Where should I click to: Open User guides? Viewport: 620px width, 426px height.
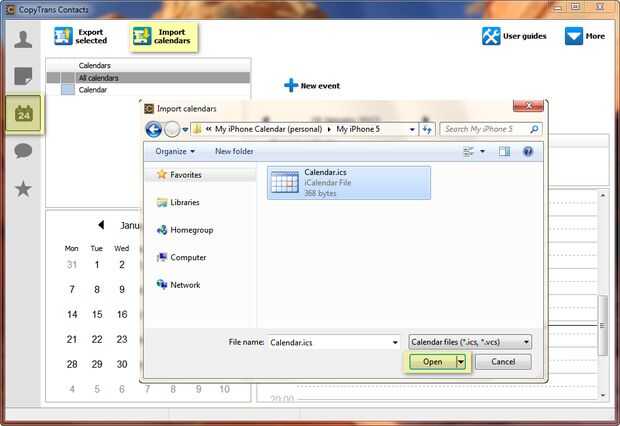[x=514, y=36]
